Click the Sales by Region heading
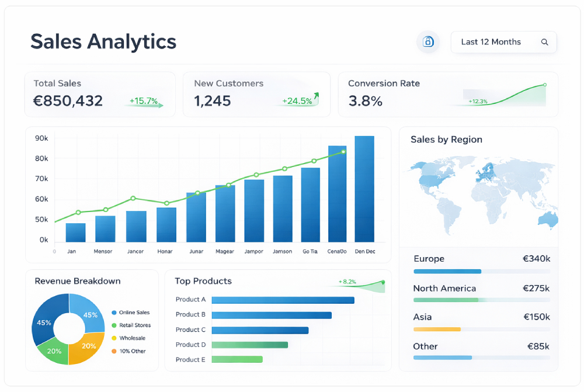Screen dimensions: 584x392 click(446, 140)
